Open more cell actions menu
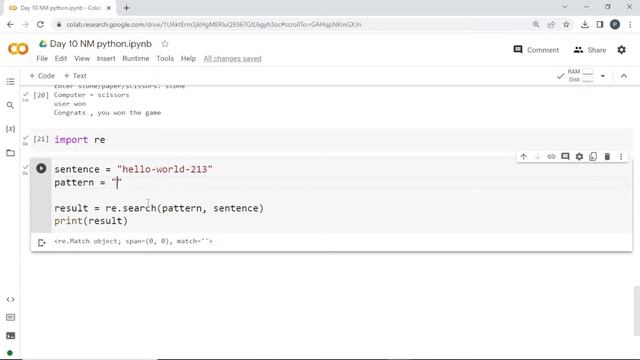The image size is (640, 360). [x=621, y=157]
